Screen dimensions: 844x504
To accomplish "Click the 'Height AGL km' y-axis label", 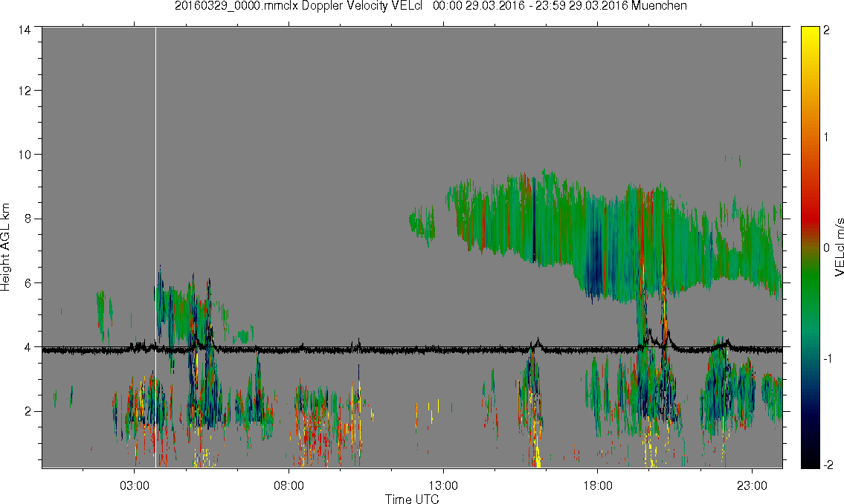I will pos(5,248).
